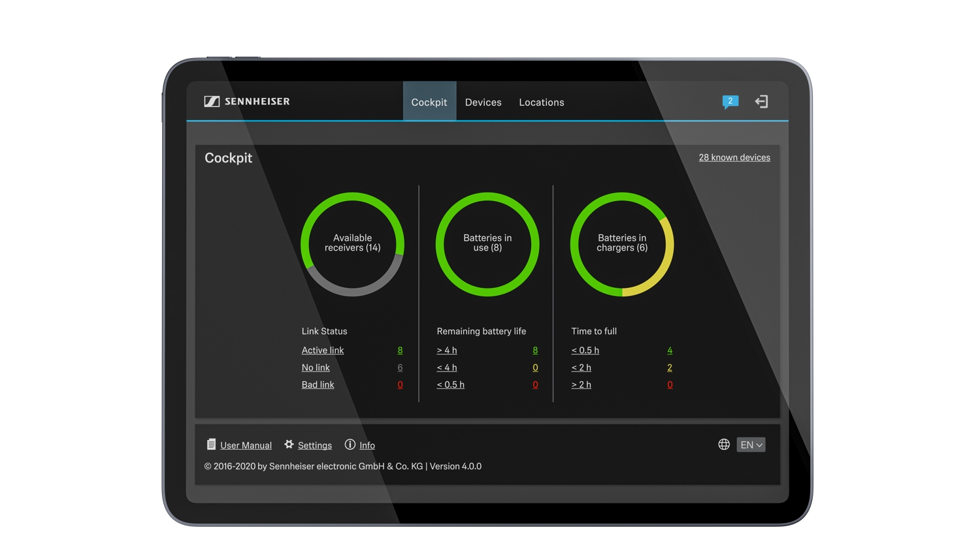
Task: Click the Info circle icon
Action: tap(350, 445)
